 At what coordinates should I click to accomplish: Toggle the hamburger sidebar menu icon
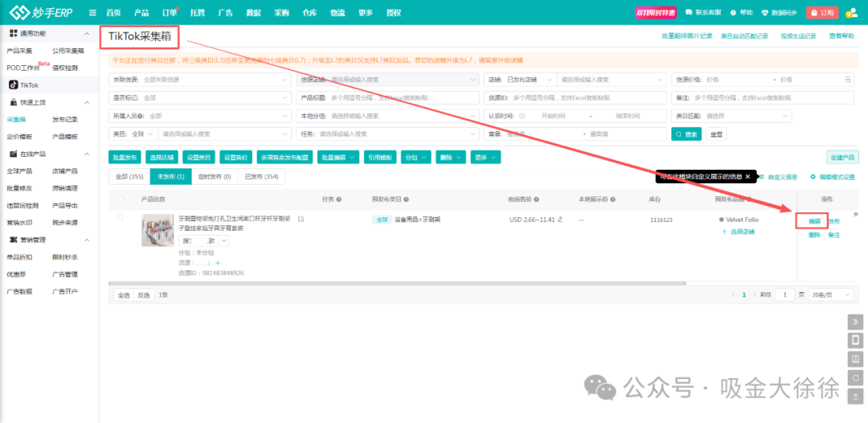[92, 13]
